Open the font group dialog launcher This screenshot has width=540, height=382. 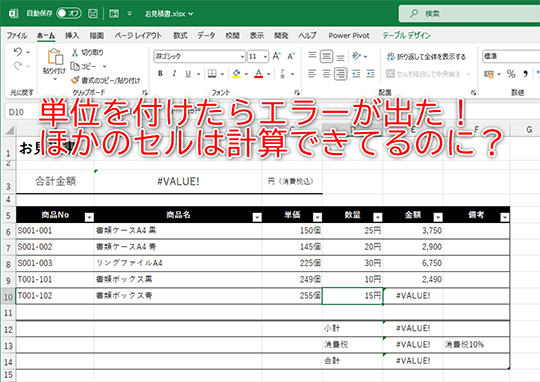pos(297,92)
